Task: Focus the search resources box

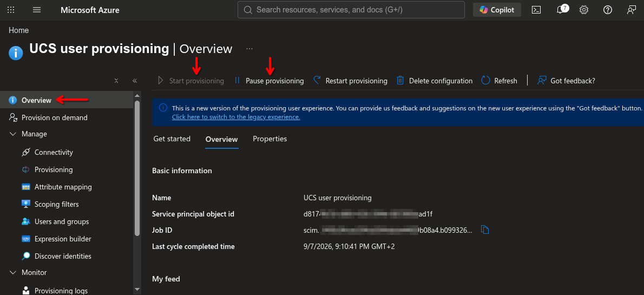Action: 351,10
